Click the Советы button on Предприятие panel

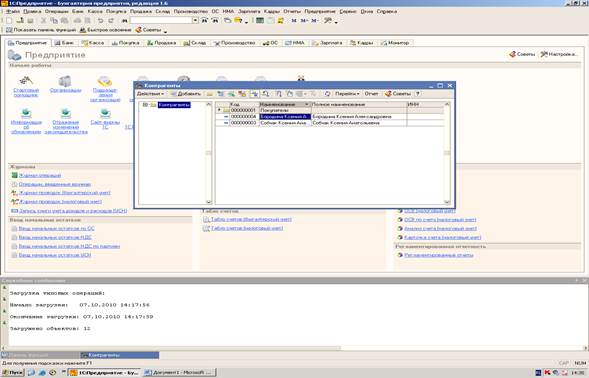tap(522, 54)
